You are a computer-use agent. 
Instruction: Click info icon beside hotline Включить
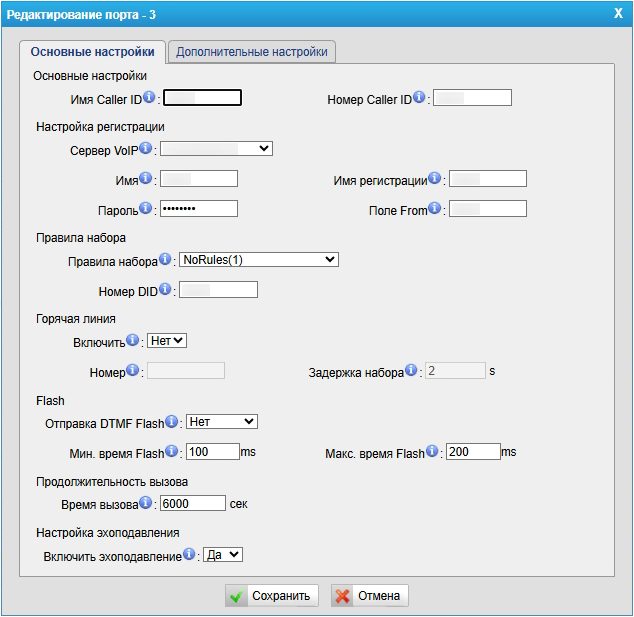point(133,340)
